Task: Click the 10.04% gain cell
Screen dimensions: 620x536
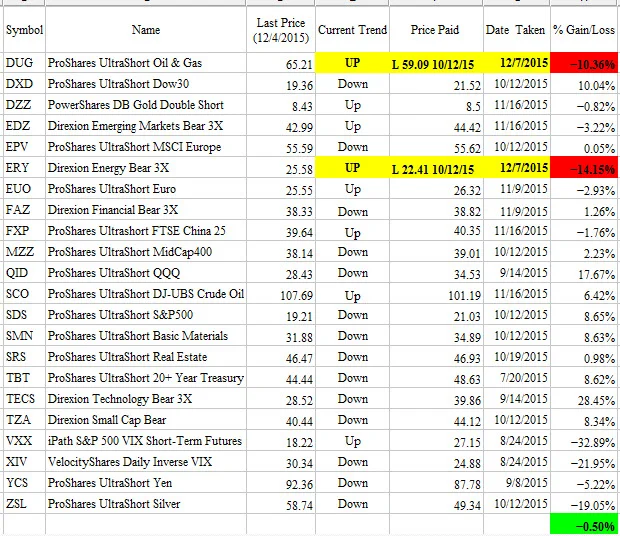Action: (x=584, y=84)
